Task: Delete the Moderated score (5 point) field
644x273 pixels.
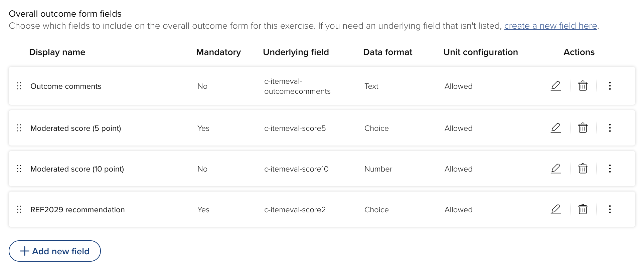Action: pyautogui.click(x=583, y=128)
